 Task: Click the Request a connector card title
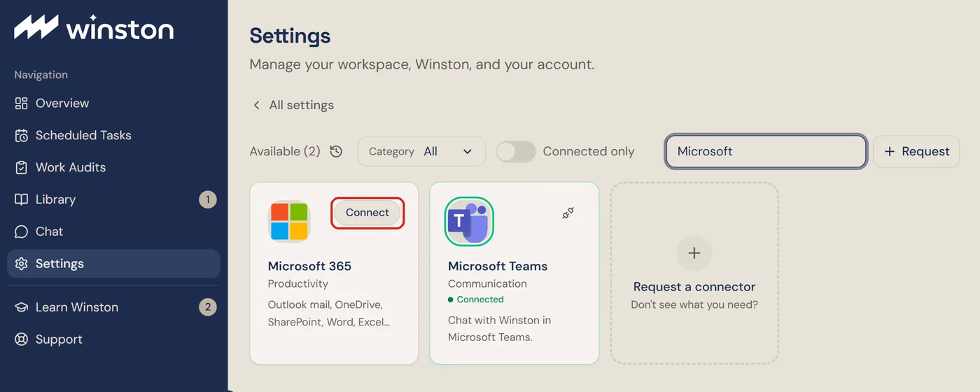[694, 287]
